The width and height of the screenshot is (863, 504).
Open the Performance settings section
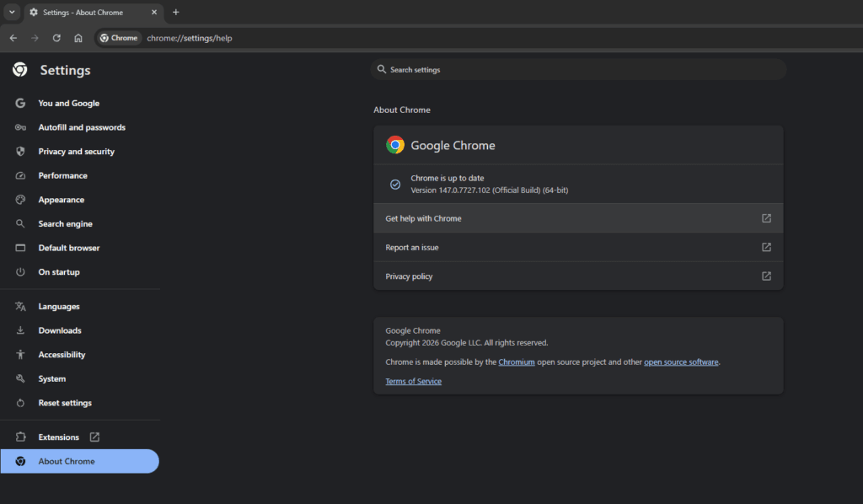pos(62,175)
